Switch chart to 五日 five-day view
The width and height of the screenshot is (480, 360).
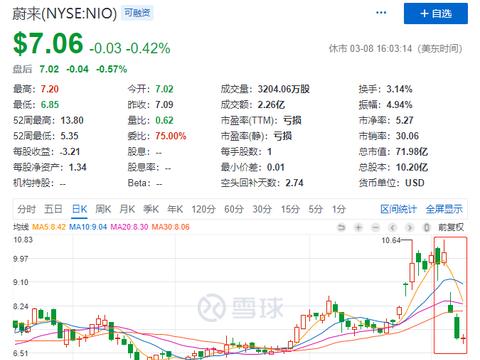pyautogui.click(x=53, y=209)
